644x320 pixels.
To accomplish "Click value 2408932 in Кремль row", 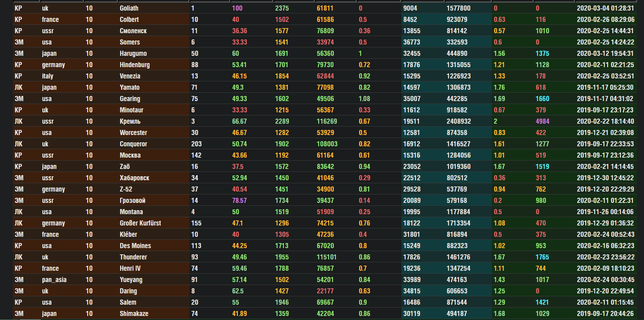I will point(459,121).
